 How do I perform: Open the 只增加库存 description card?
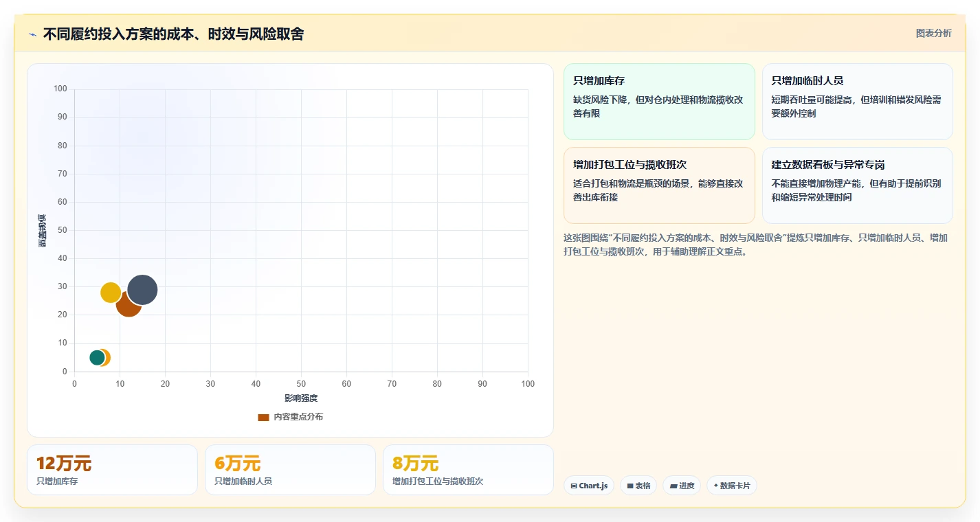pos(659,102)
